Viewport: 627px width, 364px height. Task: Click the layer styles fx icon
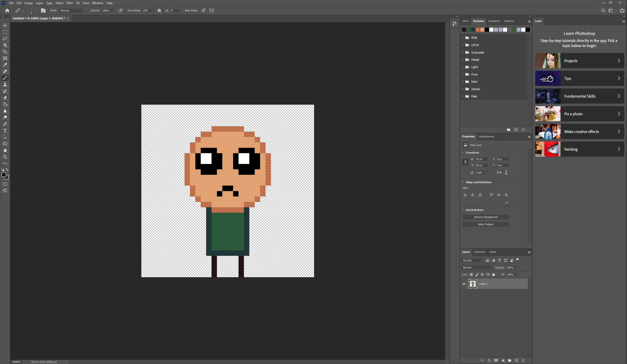coord(489,360)
